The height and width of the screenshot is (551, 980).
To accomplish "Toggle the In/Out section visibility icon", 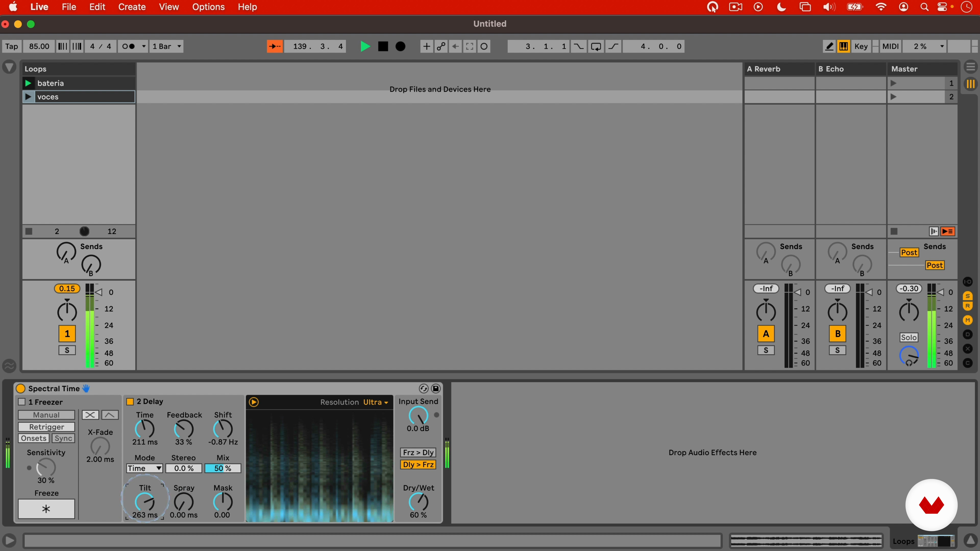I will coord(967,282).
